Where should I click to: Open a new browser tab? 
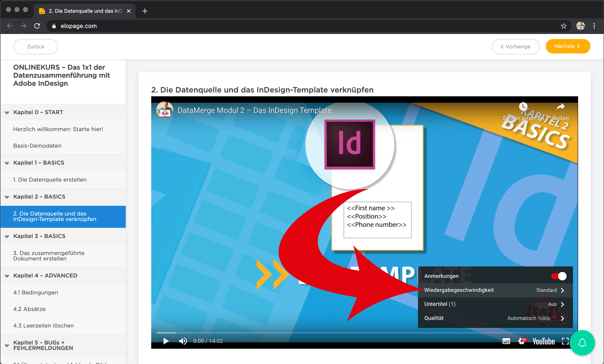click(x=145, y=11)
